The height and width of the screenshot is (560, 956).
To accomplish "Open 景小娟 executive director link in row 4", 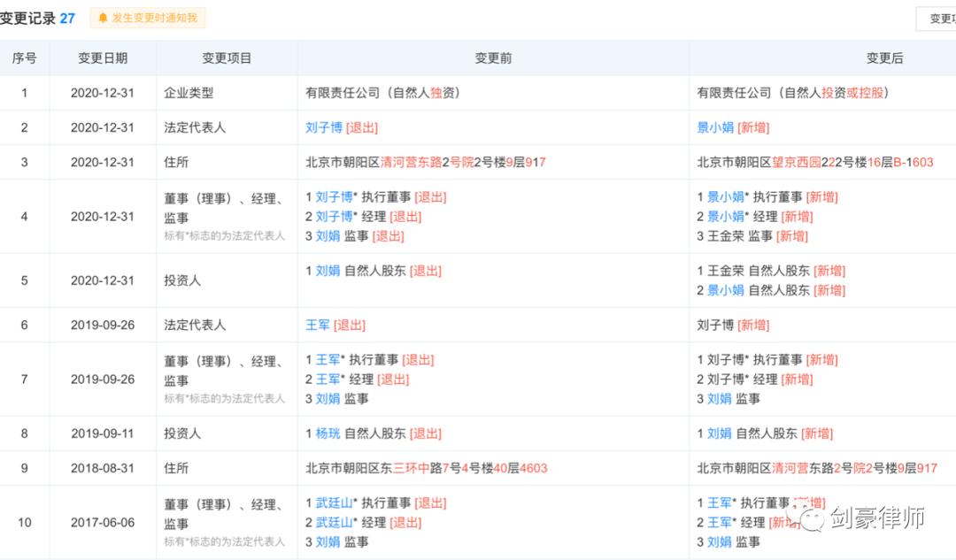I will [x=728, y=196].
